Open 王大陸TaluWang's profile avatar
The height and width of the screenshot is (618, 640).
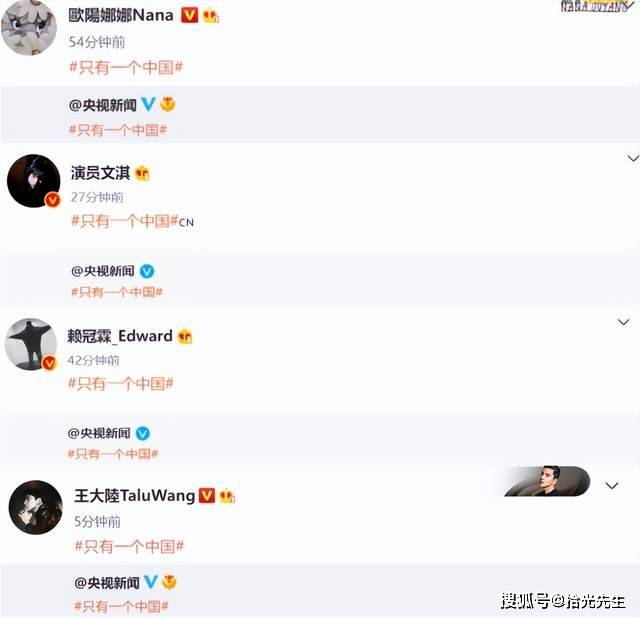click(x=36, y=507)
